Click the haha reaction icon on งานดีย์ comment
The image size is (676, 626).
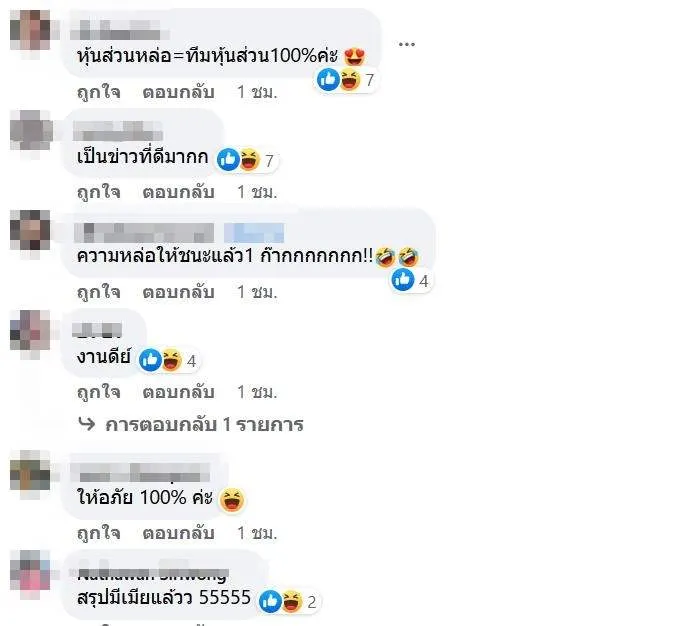(x=172, y=360)
